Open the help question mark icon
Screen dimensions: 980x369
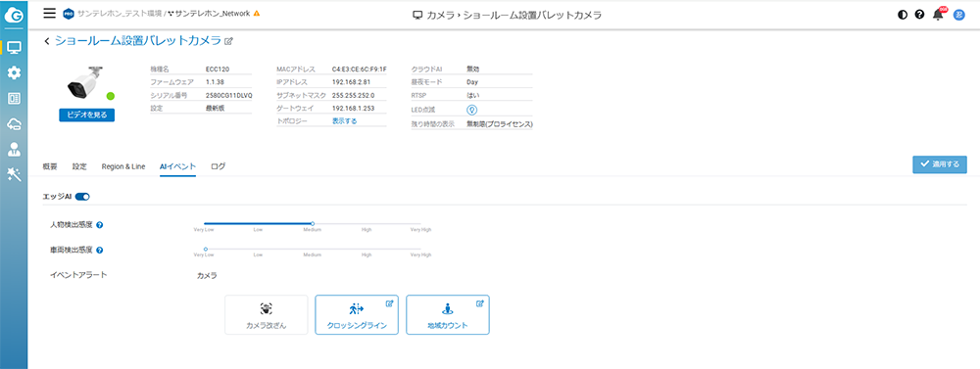click(919, 15)
